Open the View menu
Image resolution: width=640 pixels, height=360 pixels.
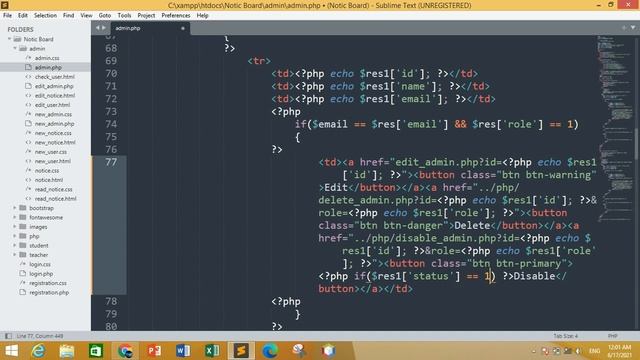pos(86,15)
